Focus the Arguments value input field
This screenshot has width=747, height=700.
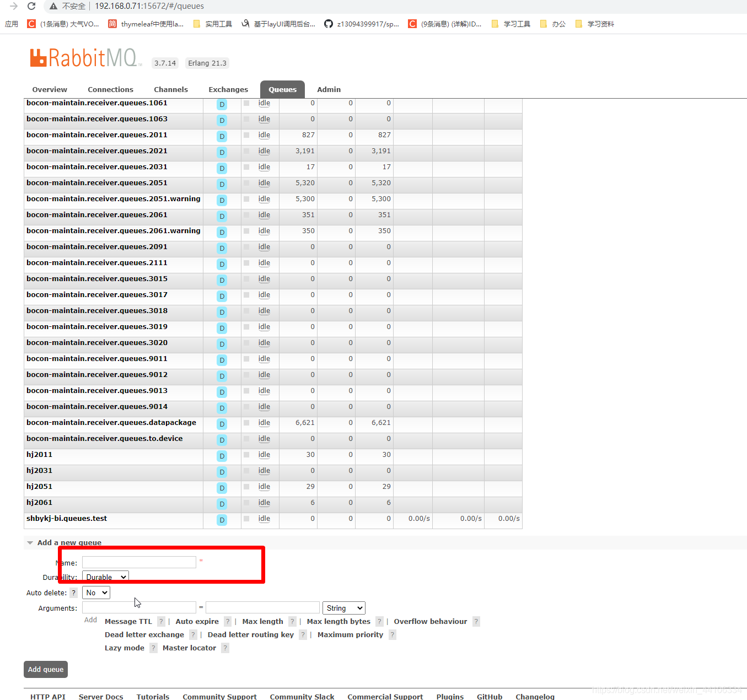pos(262,607)
